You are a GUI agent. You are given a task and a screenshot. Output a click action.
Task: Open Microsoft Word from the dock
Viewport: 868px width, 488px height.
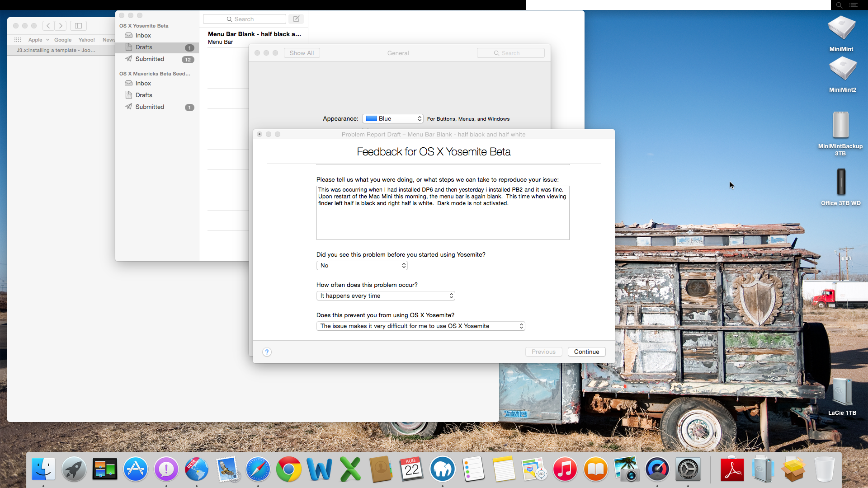[x=320, y=469]
